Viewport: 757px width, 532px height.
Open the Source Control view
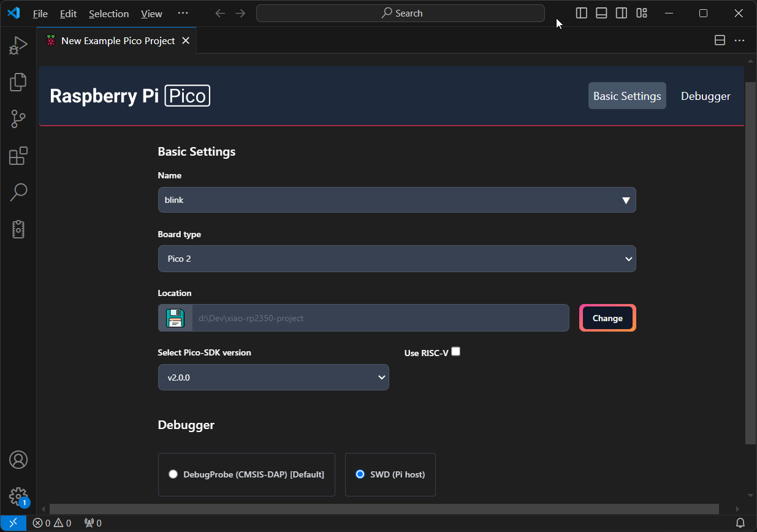pos(18,119)
